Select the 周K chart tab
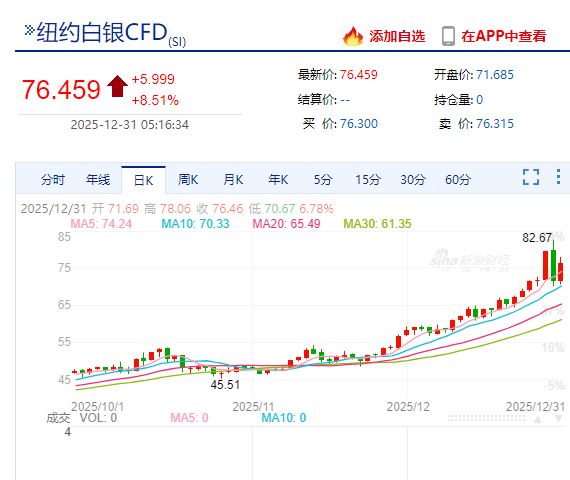 click(x=188, y=180)
